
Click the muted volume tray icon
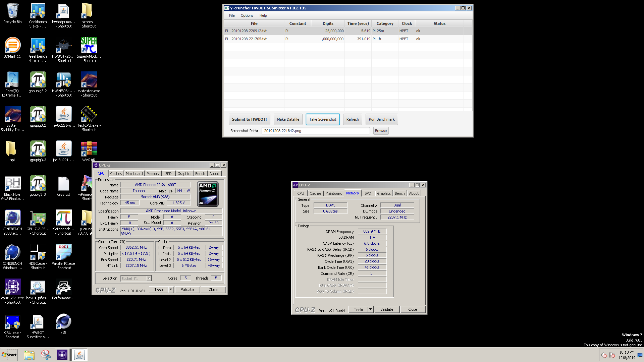pyautogui.click(x=604, y=355)
